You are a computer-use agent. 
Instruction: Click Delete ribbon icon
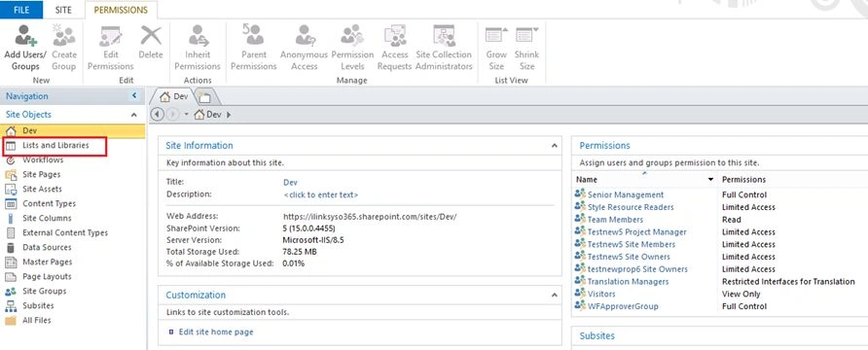point(151,42)
